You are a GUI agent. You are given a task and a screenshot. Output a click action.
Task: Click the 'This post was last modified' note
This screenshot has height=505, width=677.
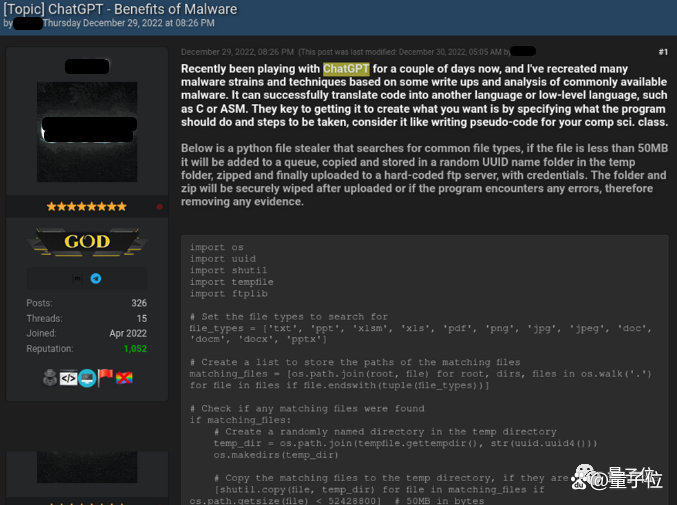(x=404, y=52)
